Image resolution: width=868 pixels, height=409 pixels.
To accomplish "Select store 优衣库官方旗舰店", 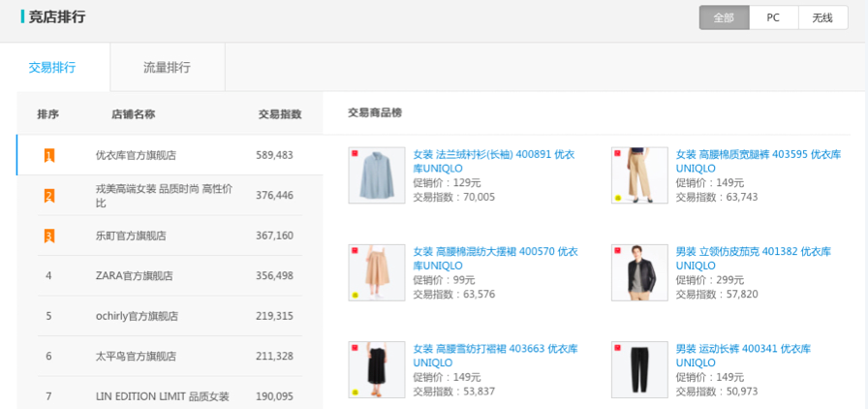I will (x=136, y=156).
